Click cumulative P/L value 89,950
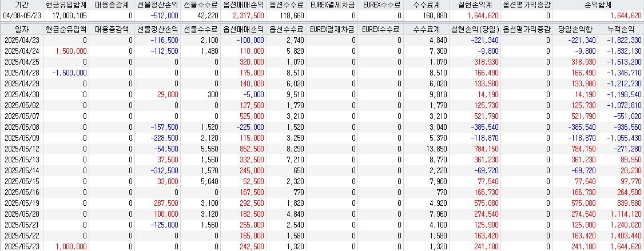Viewport: 644px width, 251px height. 630,160
